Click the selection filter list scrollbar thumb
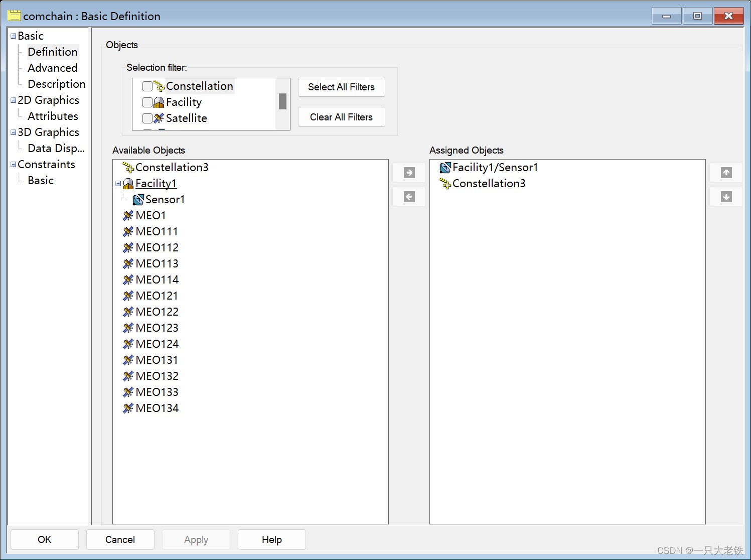Image resolution: width=751 pixels, height=560 pixels. click(282, 101)
